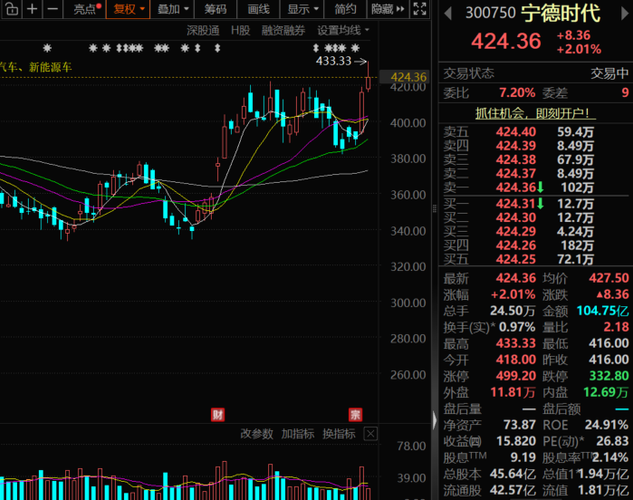Screen dimensions: 633x500
Task: Click the isolated up-down event marker near the middle
Action: 217,48
